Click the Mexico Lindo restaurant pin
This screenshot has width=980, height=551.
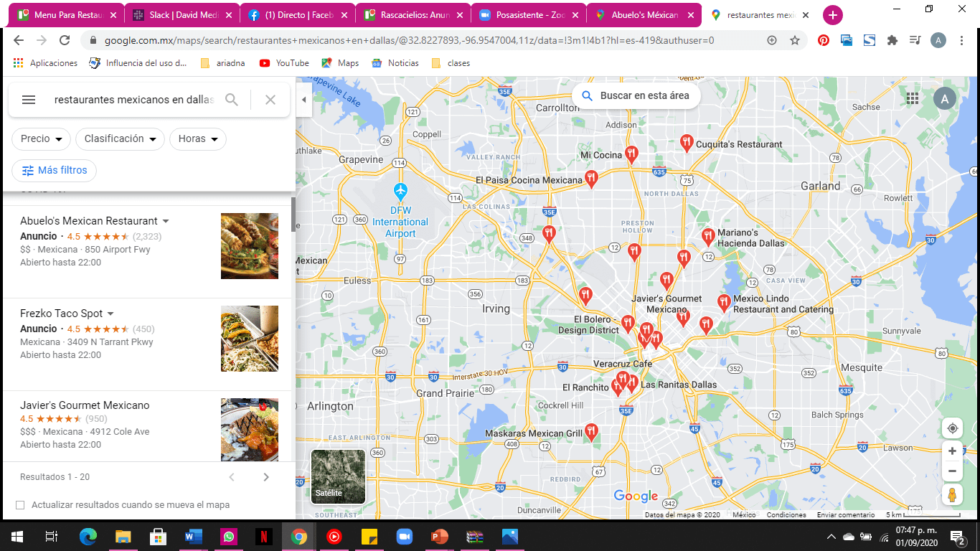[724, 303]
